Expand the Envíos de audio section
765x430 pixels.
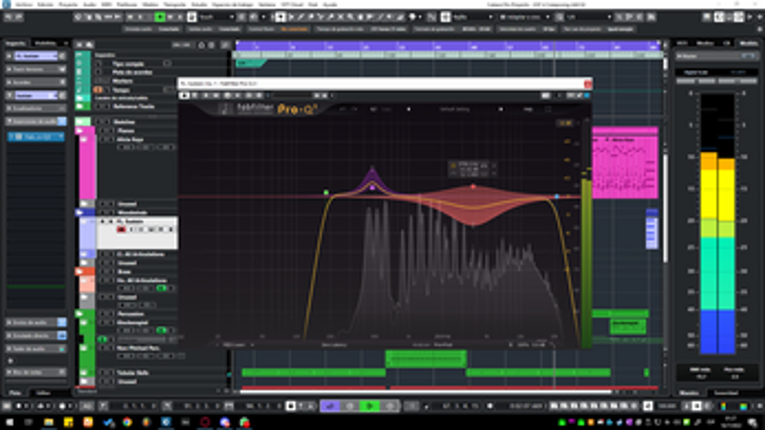click(x=30, y=322)
